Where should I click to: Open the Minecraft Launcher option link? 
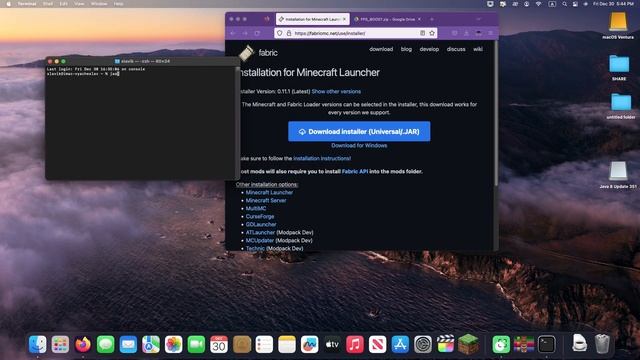click(x=269, y=193)
